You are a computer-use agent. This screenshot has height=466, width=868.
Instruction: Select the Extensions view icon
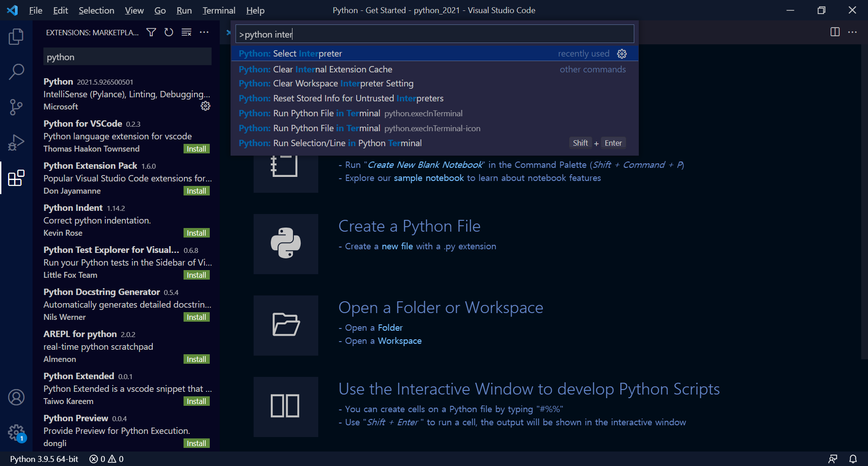click(x=16, y=178)
